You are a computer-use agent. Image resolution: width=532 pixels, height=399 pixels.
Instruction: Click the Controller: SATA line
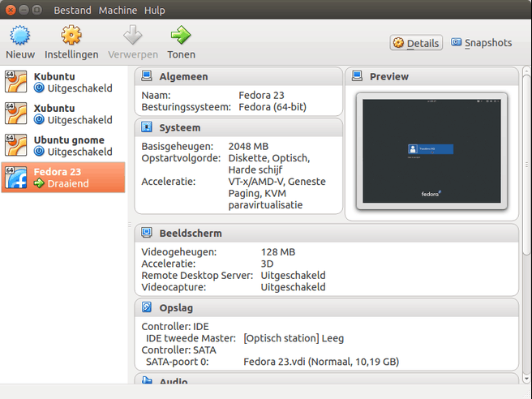178,350
